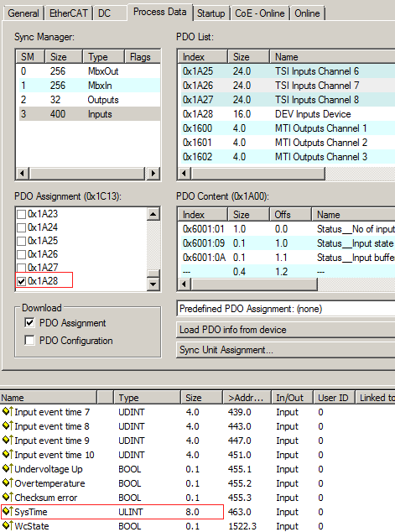Check the 0x1A23 PDO assignment box

point(21,214)
